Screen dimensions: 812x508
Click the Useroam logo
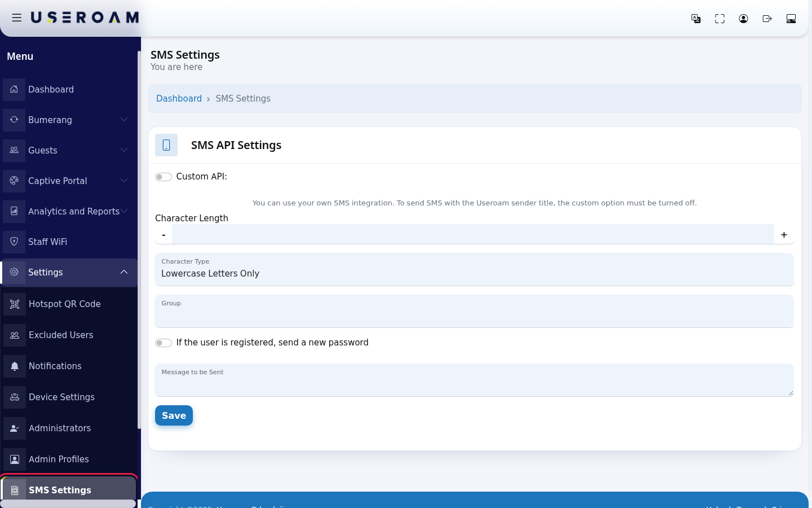pyautogui.click(x=85, y=18)
